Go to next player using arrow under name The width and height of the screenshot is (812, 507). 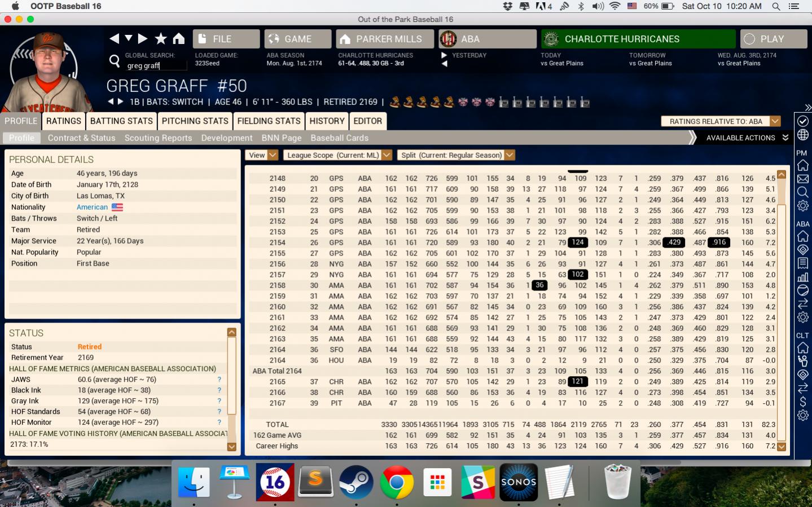pyautogui.click(x=120, y=102)
